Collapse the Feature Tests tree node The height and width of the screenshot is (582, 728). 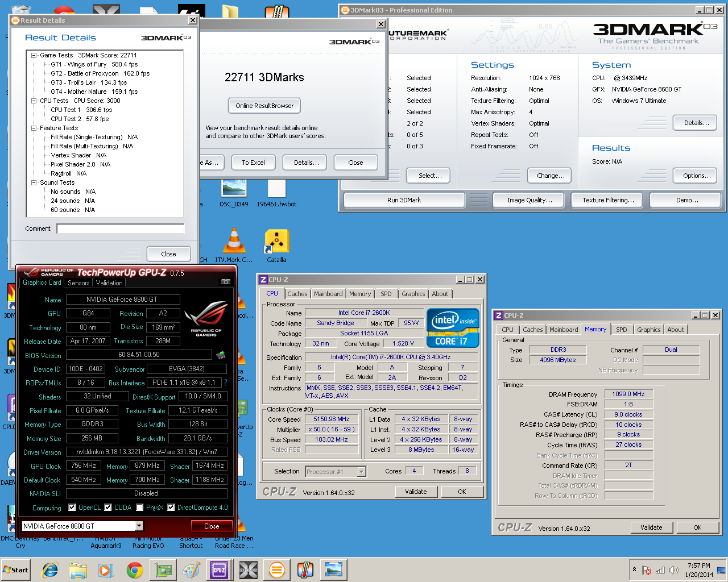pos(34,128)
